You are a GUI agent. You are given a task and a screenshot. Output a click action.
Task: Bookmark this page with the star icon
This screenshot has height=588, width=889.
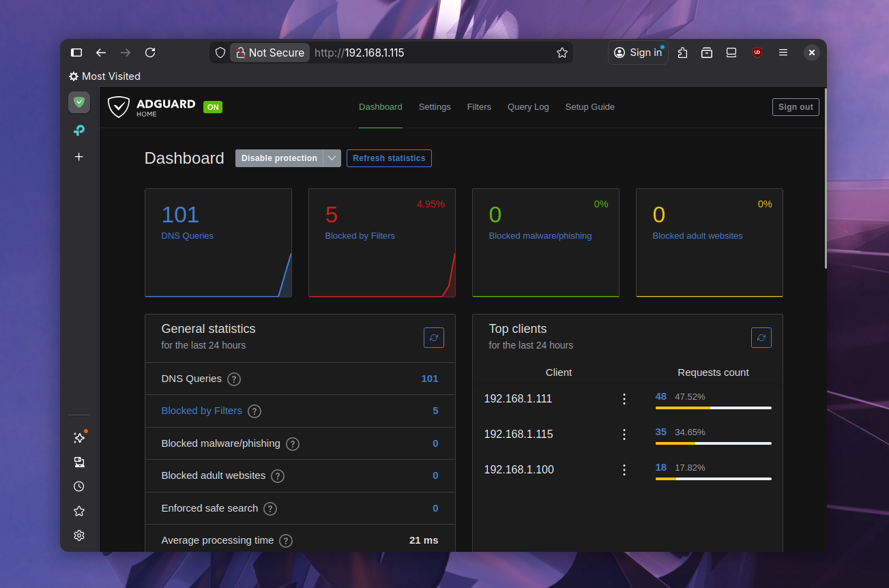562,53
